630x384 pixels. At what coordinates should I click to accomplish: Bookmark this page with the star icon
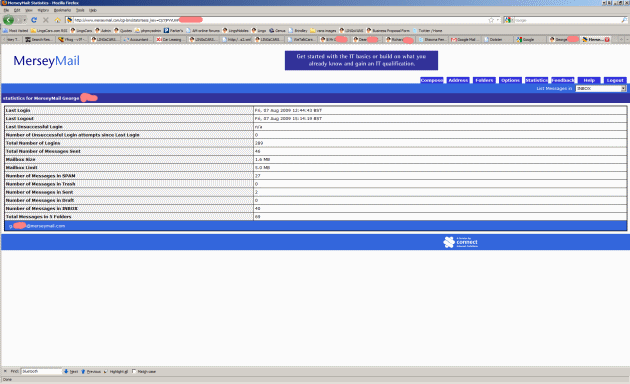491,20
